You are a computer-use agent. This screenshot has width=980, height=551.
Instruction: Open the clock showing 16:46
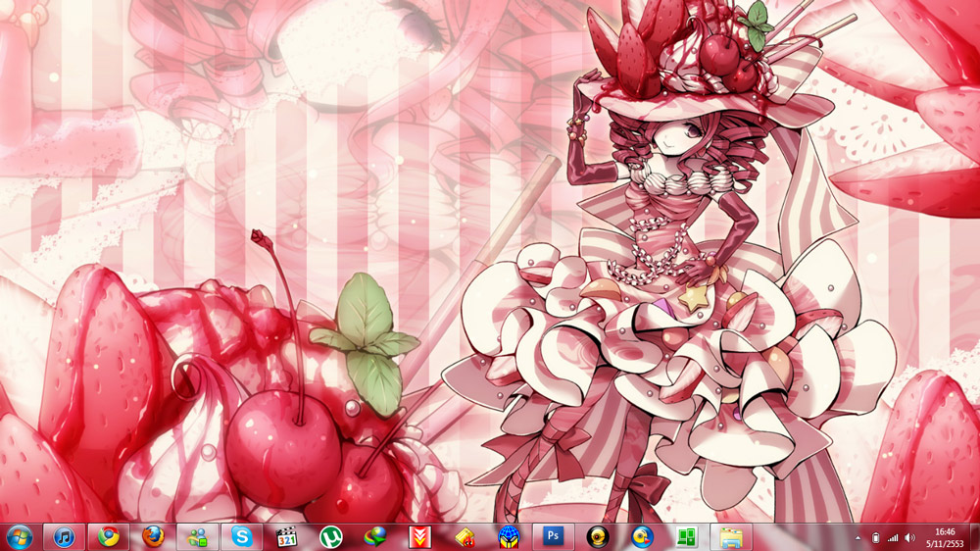pyautogui.click(x=945, y=532)
